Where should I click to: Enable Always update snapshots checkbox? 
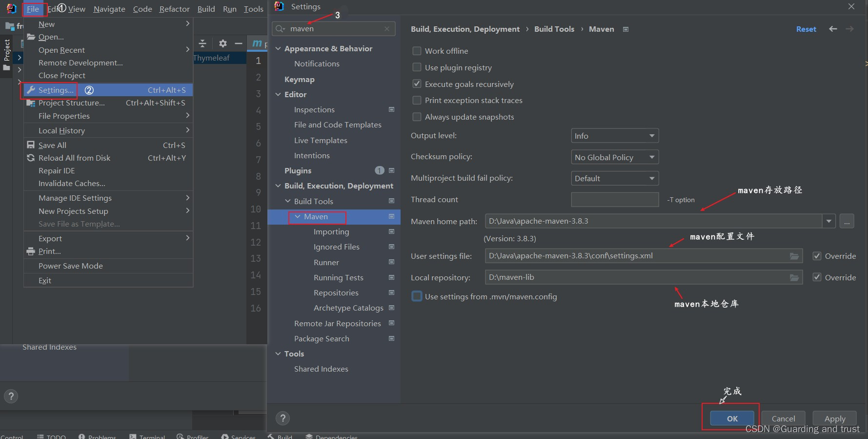417,117
